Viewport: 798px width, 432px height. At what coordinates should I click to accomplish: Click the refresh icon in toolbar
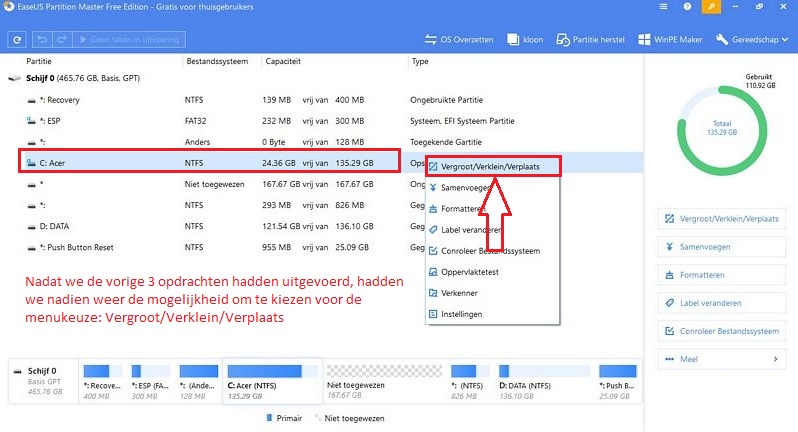17,39
